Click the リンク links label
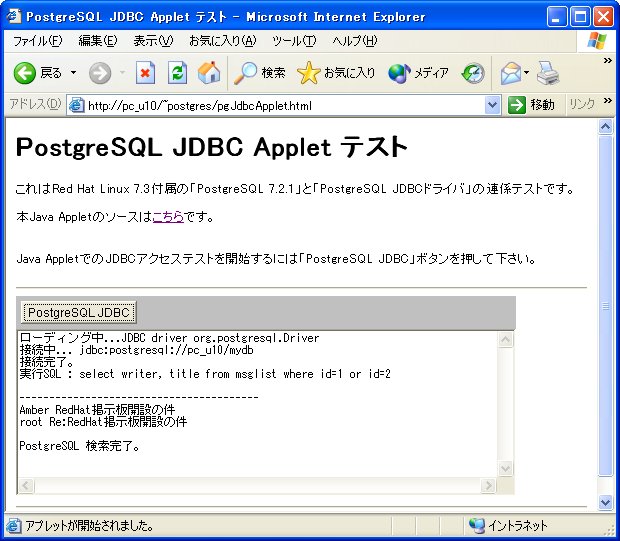Image resolution: width=620 pixels, height=541 pixels. (582, 104)
